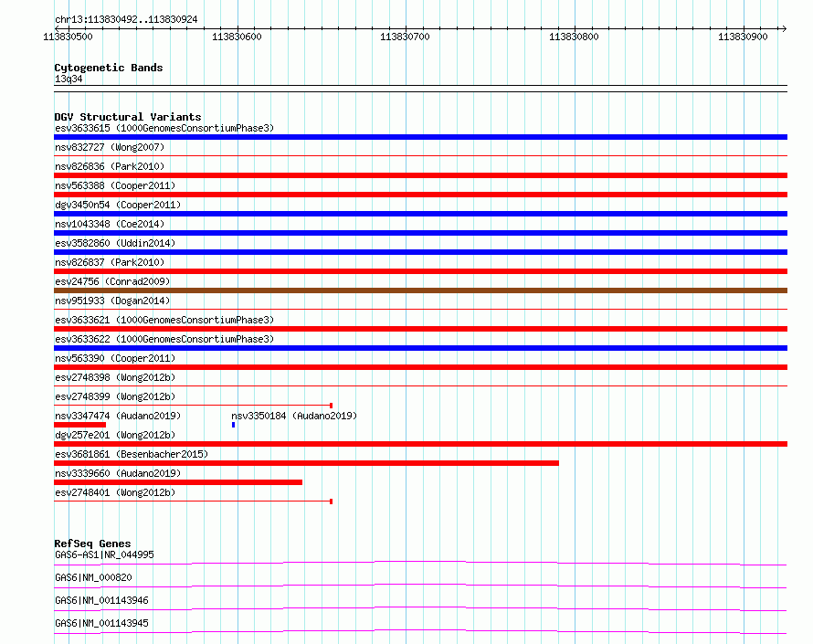The width and height of the screenshot is (813, 644).
Task: Click the nsv826836 (Park2010) label
Action: click(x=110, y=166)
